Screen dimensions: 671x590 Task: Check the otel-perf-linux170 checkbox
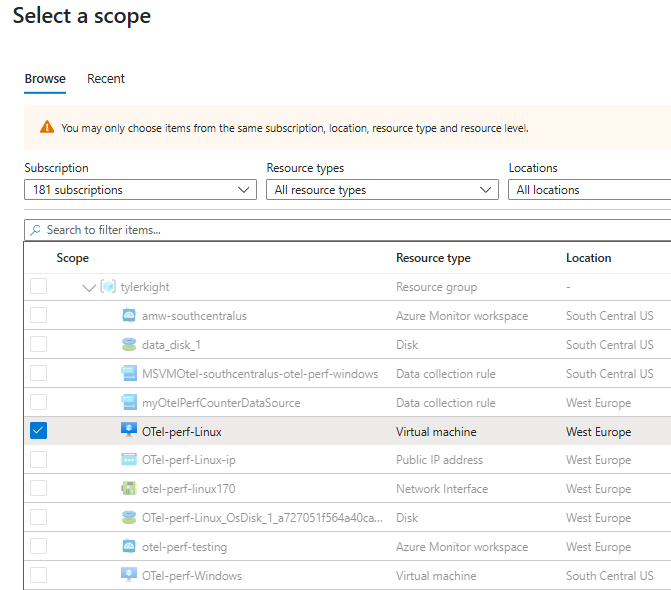39,488
